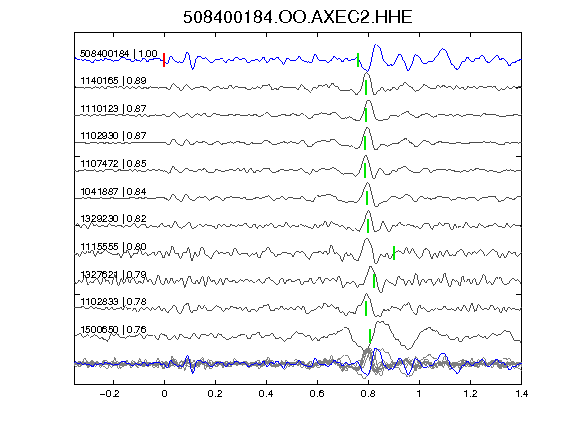
Task: Click the -0.2 tick label on x-axis
Action: (109, 394)
